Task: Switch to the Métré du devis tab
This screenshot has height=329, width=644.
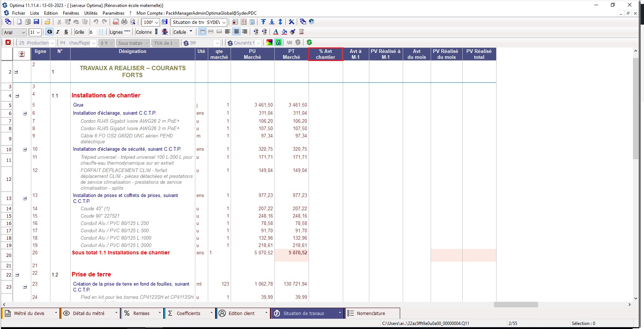Action: point(29,314)
